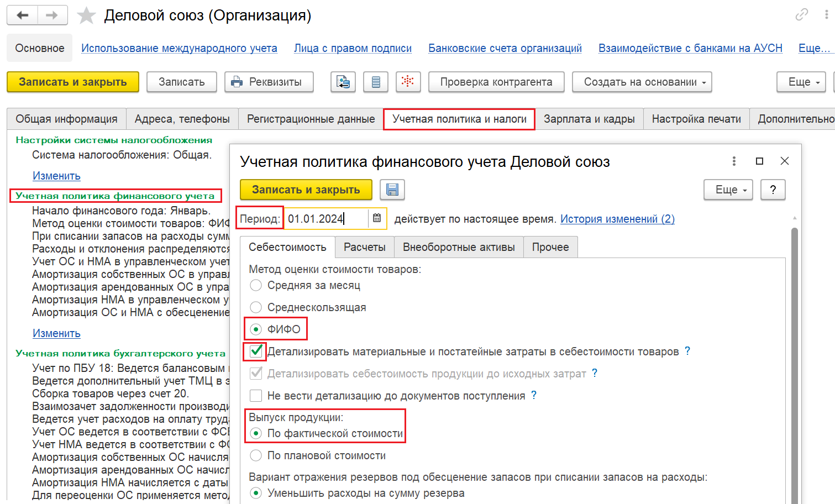Image resolution: width=835 pixels, height=504 pixels.
Task: Open calendar picker for the period field
Action: [377, 218]
